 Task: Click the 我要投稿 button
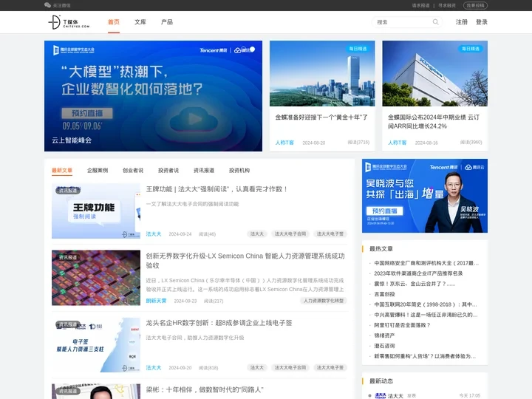(x=475, y=5)
